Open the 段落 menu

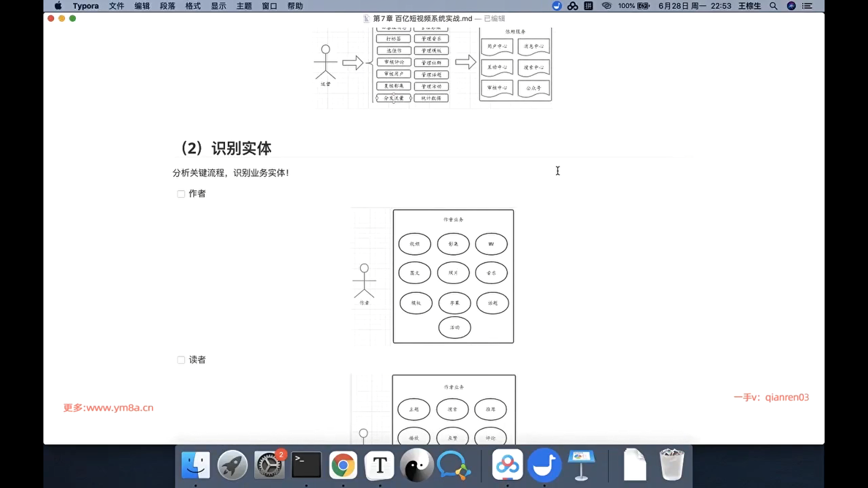[167, 6]
